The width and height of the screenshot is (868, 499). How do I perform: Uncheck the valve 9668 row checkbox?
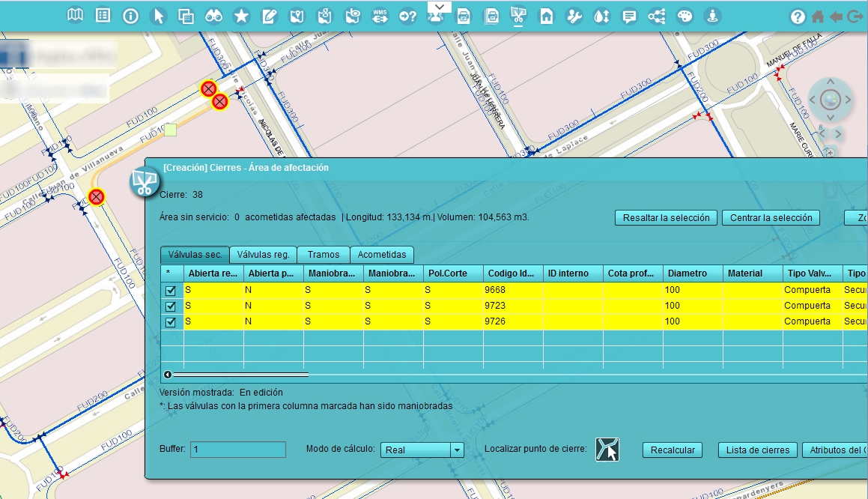click(x=171, y=291)
